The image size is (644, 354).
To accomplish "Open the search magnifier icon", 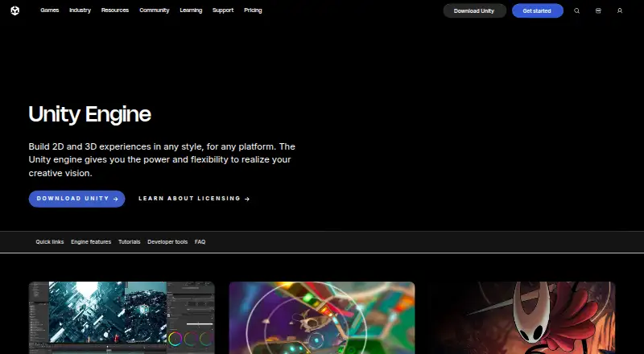I will tap(576, 10).
